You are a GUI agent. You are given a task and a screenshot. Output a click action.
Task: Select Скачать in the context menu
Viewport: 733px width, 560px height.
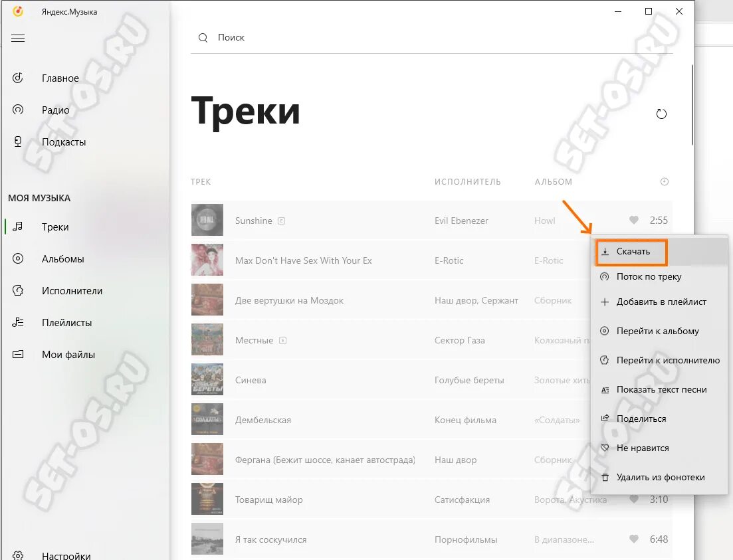click(x=631, y=252)
